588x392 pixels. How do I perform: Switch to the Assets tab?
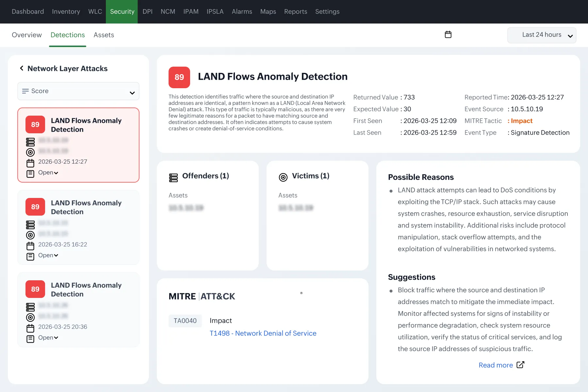click(x=104, y=35)
